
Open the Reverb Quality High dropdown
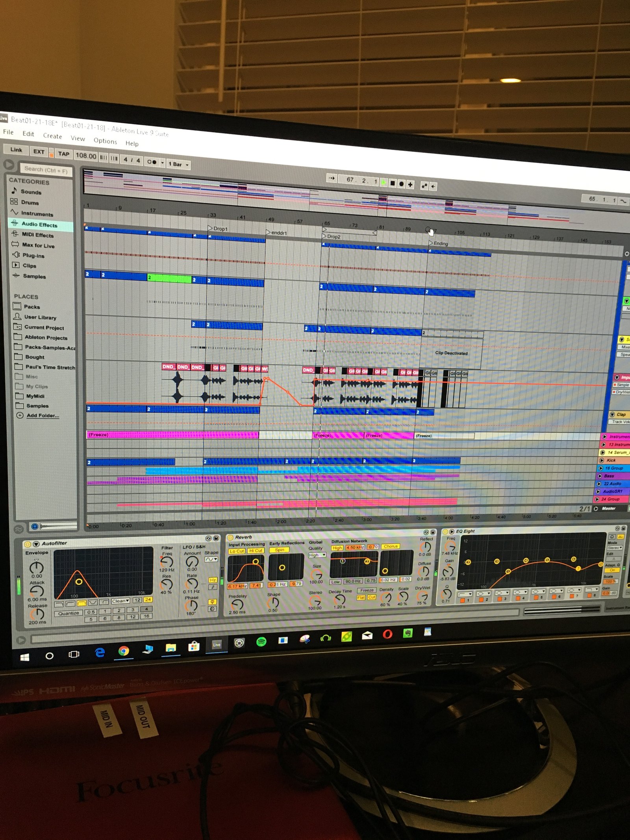tap(317, 555)
